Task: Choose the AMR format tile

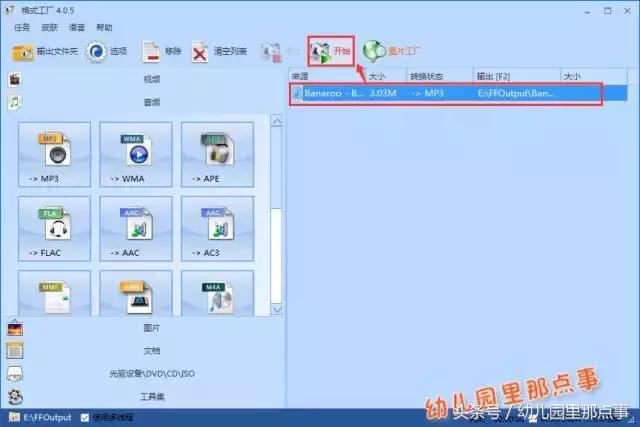Action: pyautogui.click(x=136, y=293)
